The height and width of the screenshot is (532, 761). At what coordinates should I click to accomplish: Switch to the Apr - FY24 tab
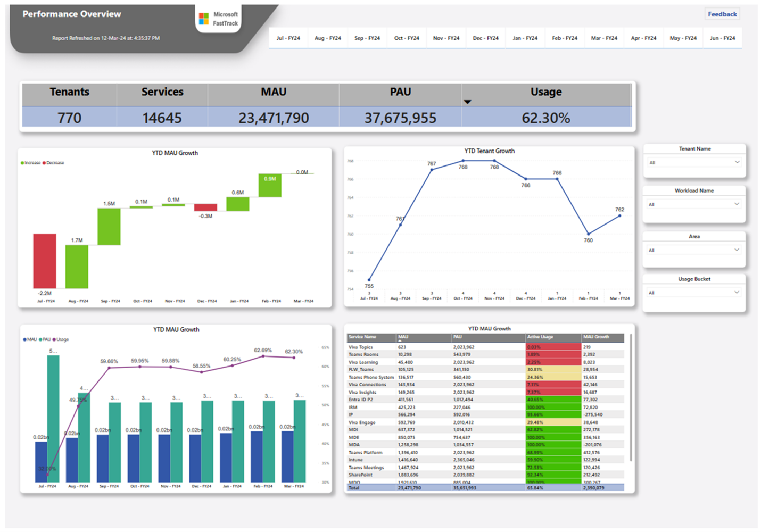[x=643, y=38]
